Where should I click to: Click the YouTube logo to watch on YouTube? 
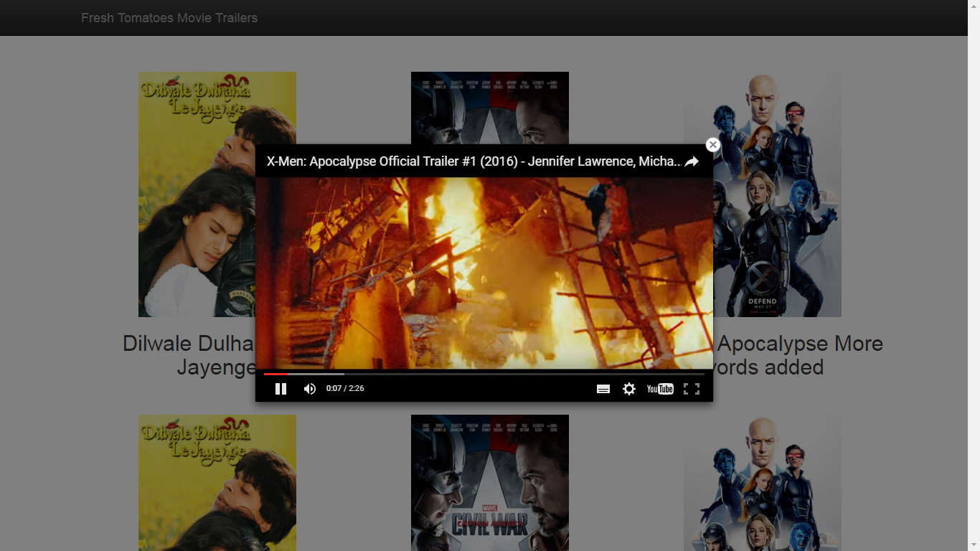click(659, 388)
